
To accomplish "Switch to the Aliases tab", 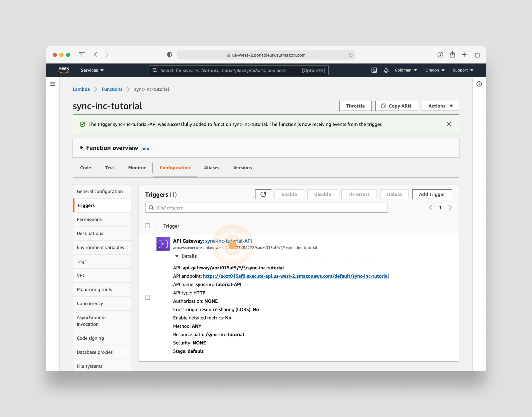I will tap(211, 168).
